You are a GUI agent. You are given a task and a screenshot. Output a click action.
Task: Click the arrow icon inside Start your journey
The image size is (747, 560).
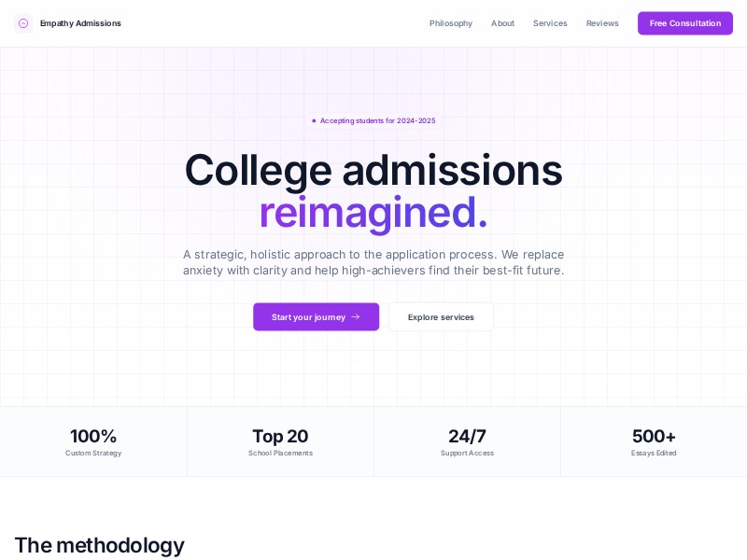tap(356, 316)
